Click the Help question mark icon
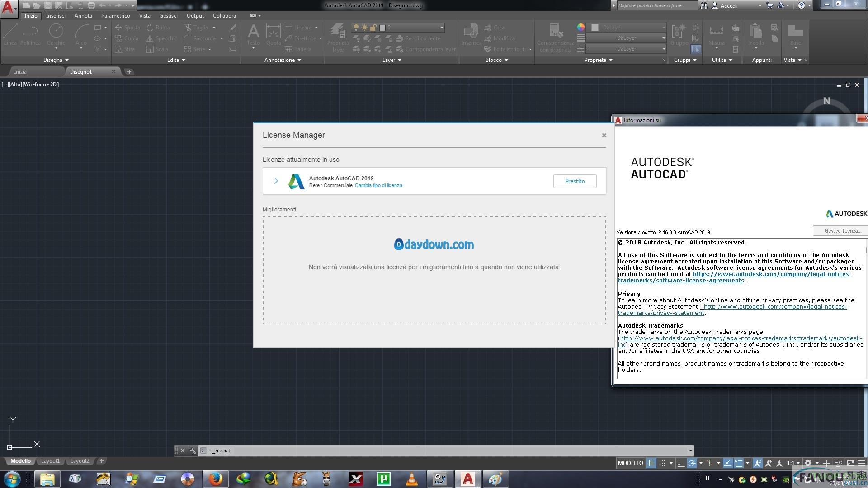The height and width of the screenshot is (488, 868). coord(802,5)
